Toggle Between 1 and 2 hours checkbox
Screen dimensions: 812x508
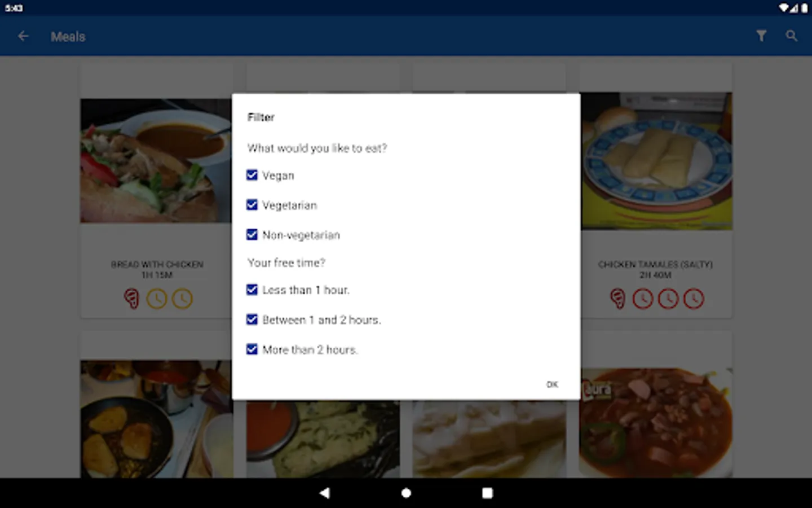pos(252,319)
